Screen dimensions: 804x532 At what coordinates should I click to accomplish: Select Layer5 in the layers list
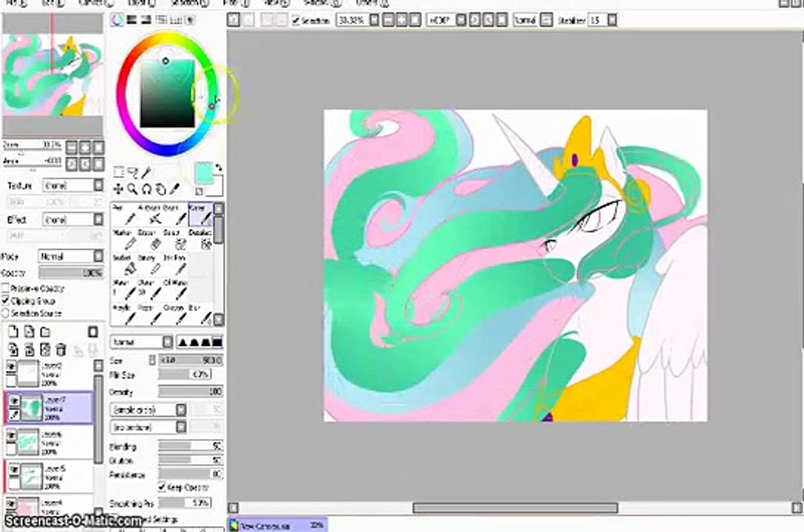(50, 476)
